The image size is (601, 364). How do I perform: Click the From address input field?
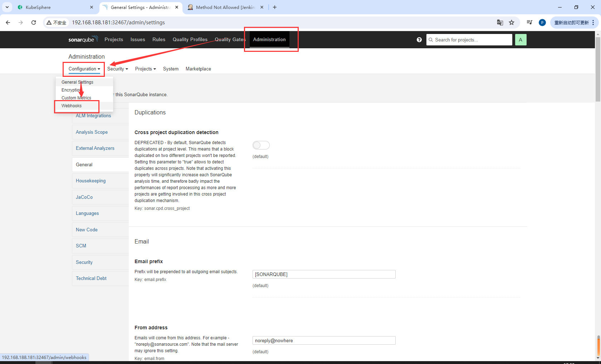tap(324, 340)
